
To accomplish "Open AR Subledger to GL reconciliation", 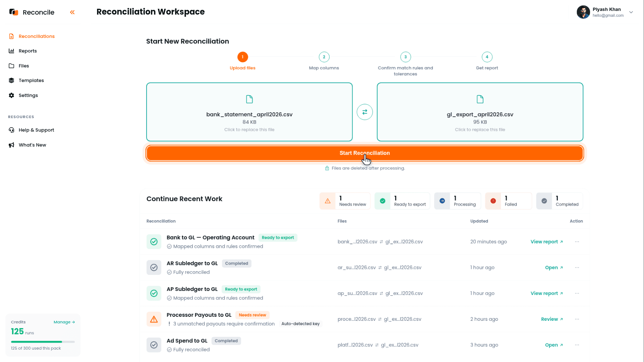I will pyautogui.click(x=554, y=268).
